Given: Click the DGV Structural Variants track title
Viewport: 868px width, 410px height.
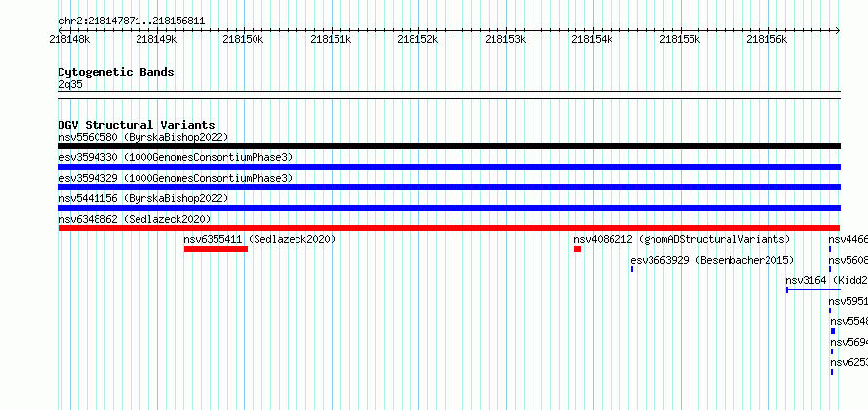Looking at the screenshot, I should point(137,125).
